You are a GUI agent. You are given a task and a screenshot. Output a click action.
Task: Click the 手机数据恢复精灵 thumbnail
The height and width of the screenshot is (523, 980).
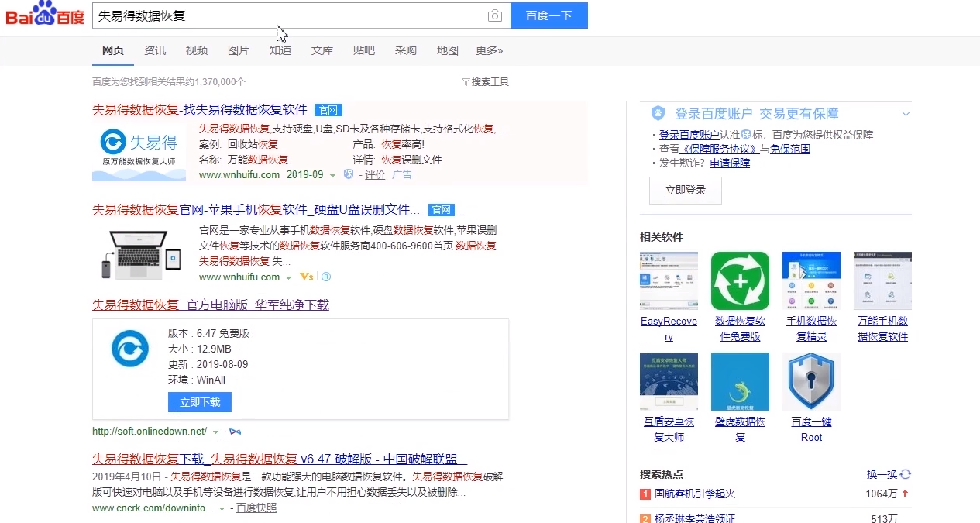tap(810, 280)
